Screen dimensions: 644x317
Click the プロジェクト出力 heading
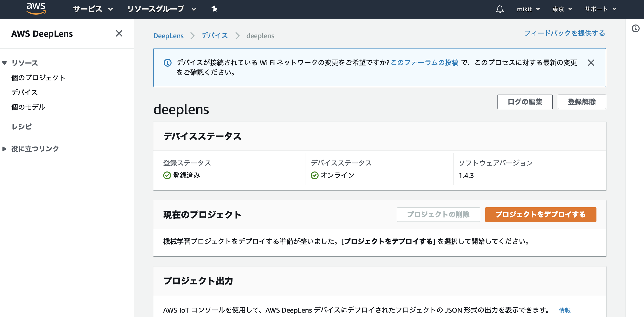point(198,281)
